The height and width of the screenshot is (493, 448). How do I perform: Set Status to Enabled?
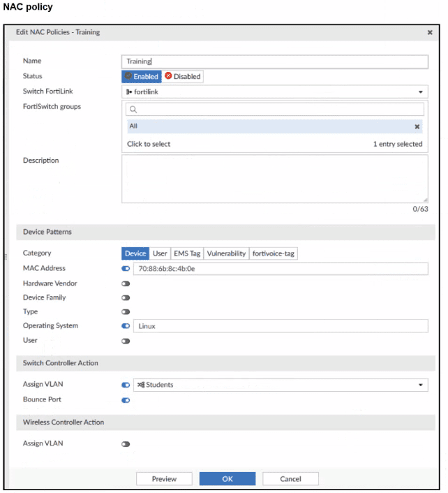coord(142,77)
